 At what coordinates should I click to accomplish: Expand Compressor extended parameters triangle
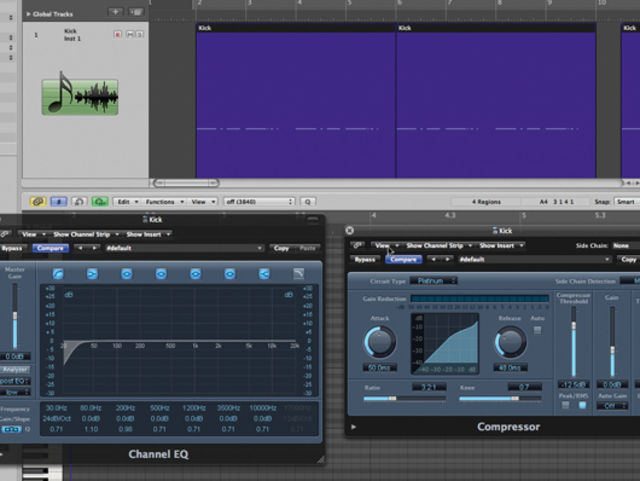tap(353, 427)
